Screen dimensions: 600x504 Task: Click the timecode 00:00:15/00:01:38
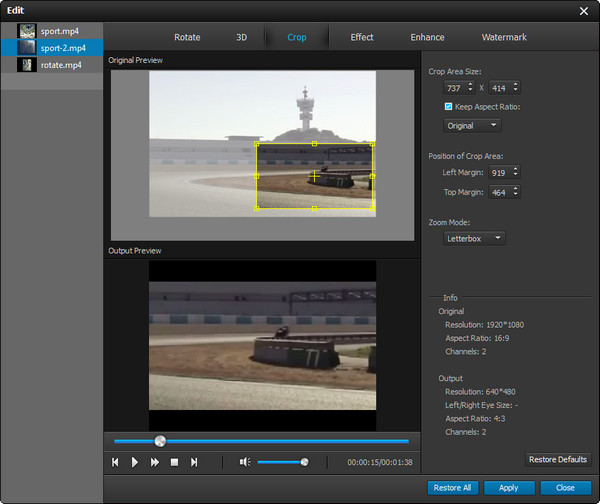click(380, 462)
